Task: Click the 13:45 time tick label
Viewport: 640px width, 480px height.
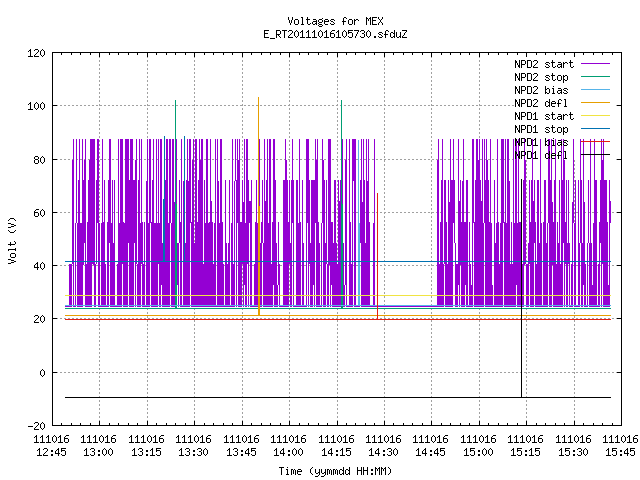Action: pyautogui.click(x=241, y=452)
